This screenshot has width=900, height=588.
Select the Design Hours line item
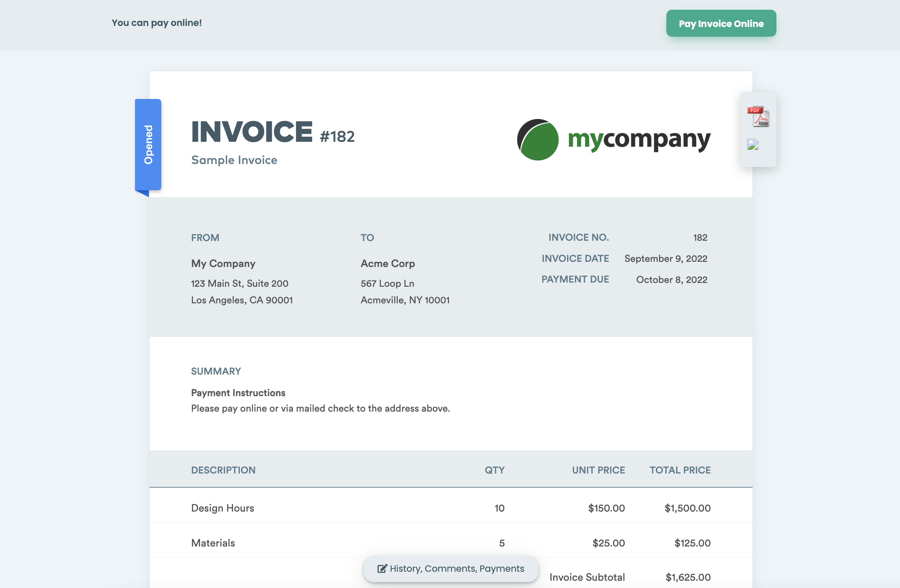coord(222,507)
